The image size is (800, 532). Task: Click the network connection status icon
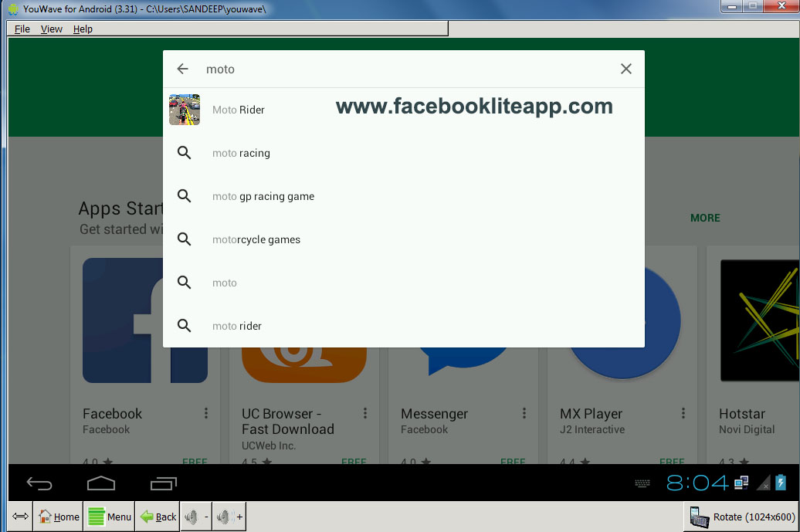click(741, 483)
